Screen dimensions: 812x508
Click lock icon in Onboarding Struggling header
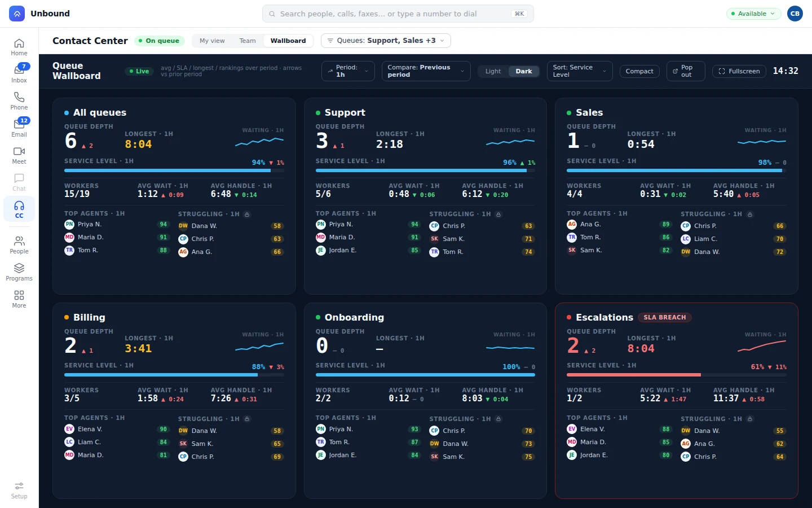[498, 419]
